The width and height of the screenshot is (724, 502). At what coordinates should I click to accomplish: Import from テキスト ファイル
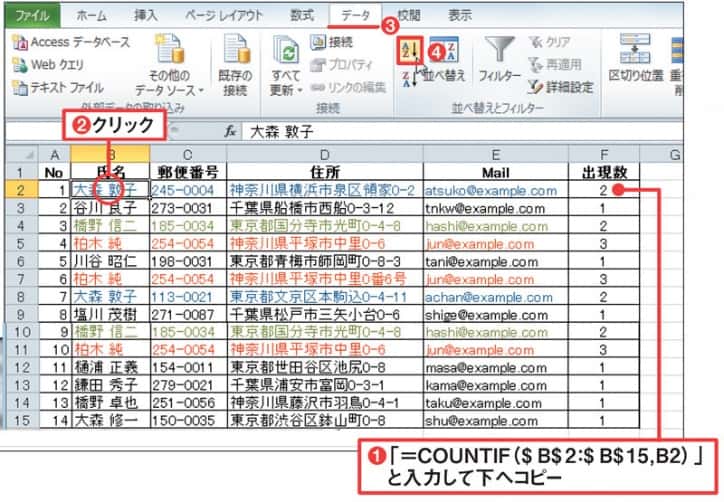[x=60, y=87]
